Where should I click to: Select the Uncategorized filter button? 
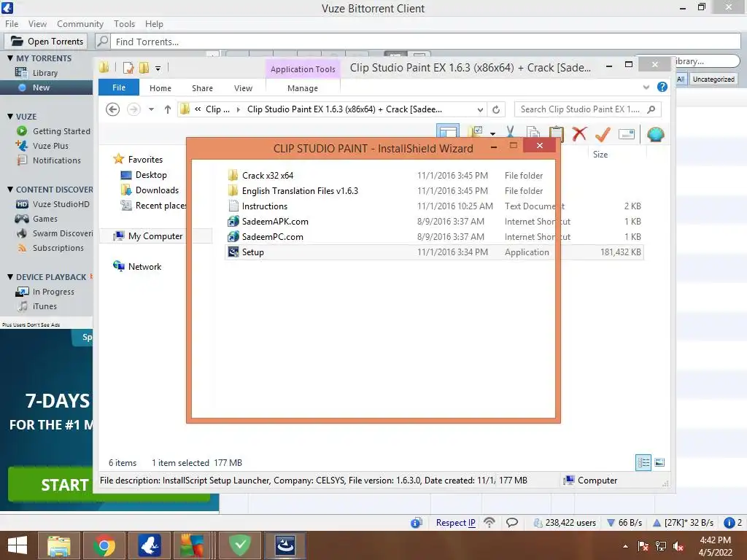(x=713, y=79)
